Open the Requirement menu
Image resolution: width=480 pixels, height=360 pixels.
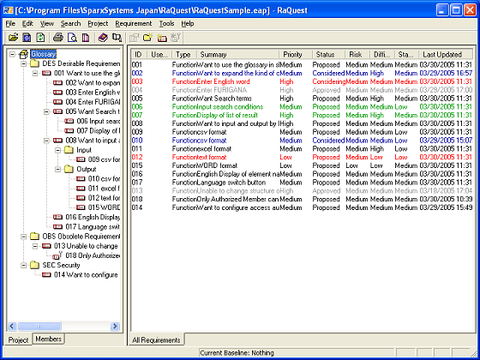coord(133,24)
